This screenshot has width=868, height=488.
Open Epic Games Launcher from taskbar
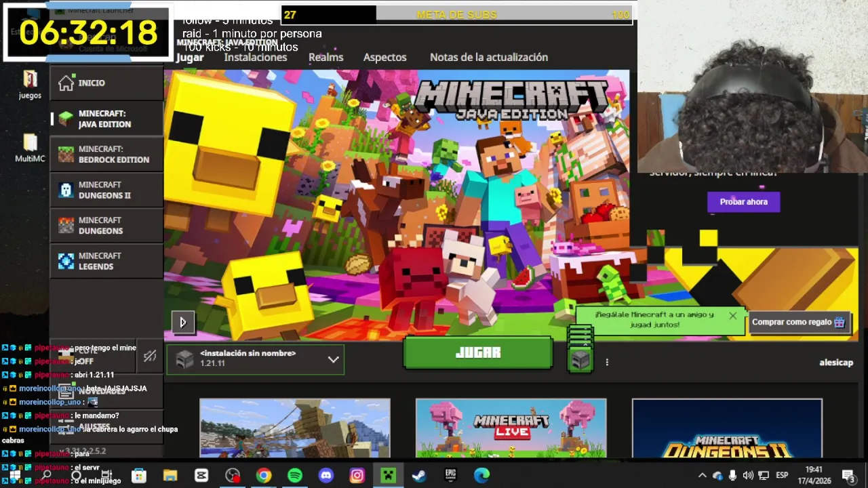(x=450, y=476)
